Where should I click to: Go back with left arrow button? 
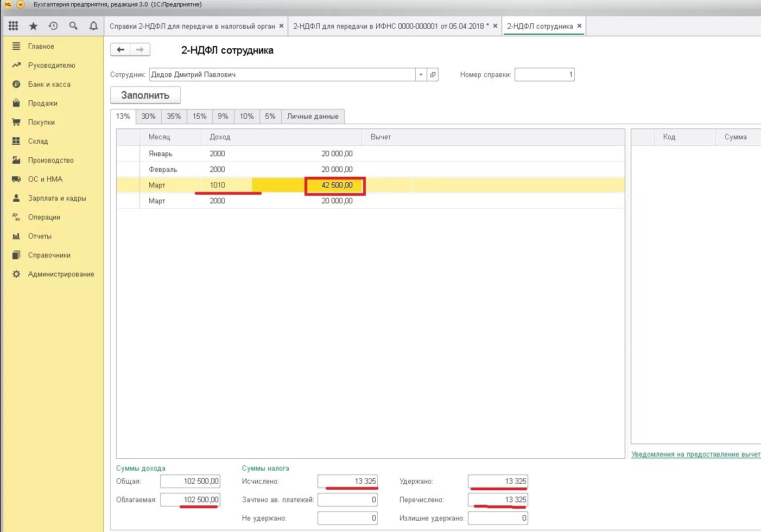click(121, 49)
